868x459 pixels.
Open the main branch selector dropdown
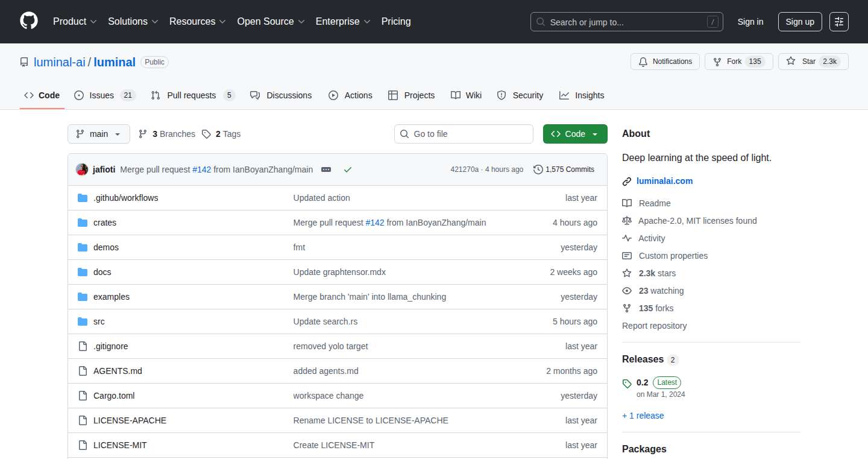[x=99, y=134]
